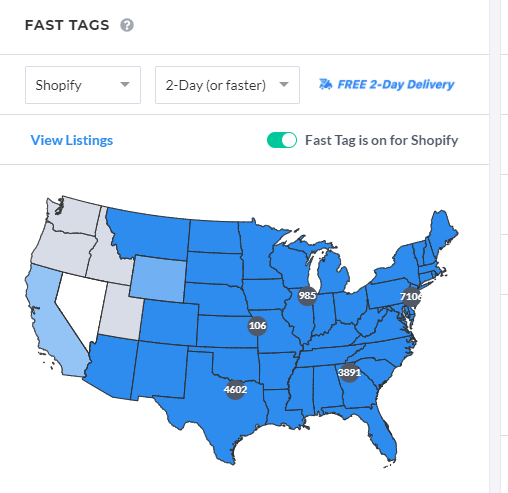Viewport: 508px width, 493px height.
Task: Turn off the Fast Tag Shopify toggle
Action: click(x=282, y=140)
